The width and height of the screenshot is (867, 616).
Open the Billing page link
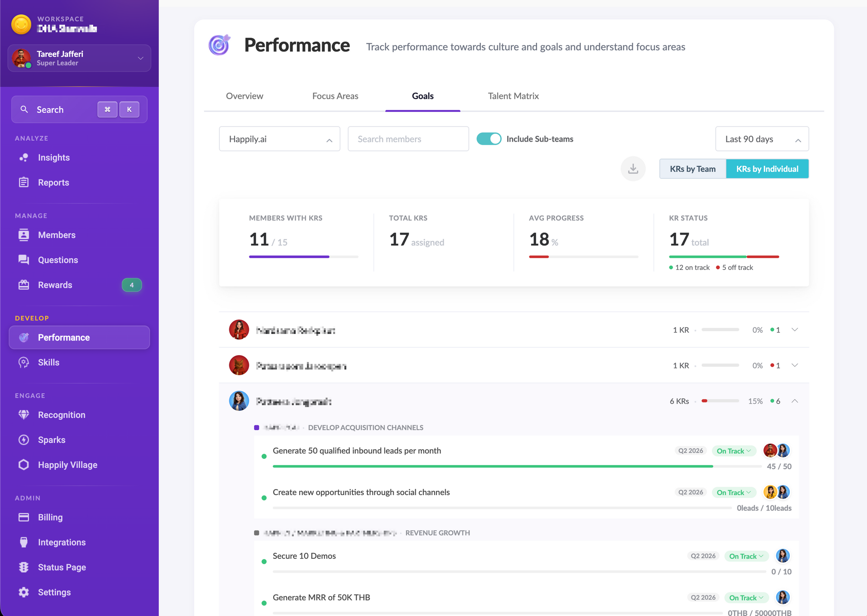coord(50,517)
